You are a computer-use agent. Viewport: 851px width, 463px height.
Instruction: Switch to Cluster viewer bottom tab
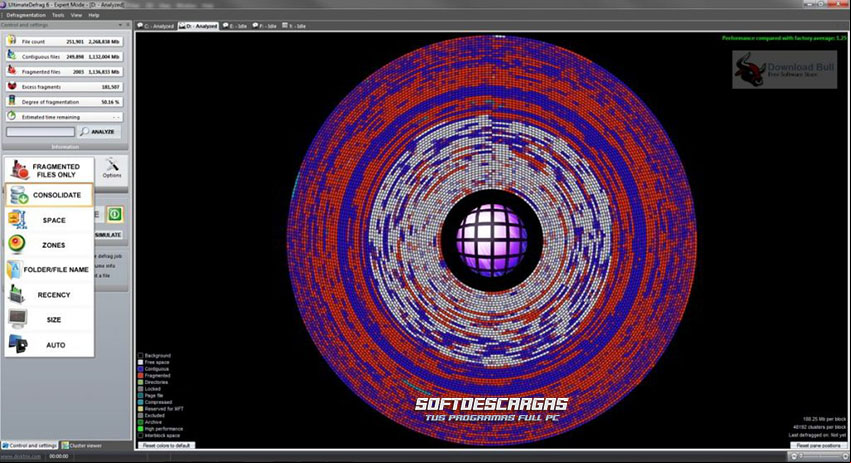(82, 445)
